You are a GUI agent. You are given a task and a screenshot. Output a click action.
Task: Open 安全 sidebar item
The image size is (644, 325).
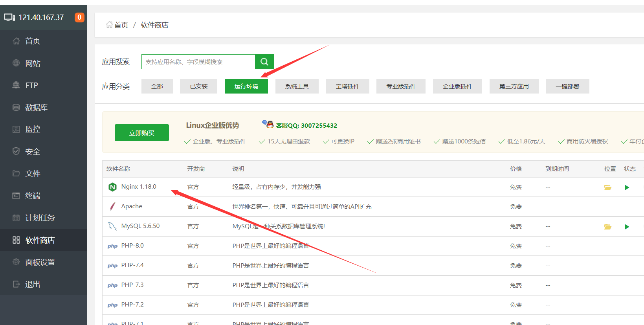pos(44,152)
